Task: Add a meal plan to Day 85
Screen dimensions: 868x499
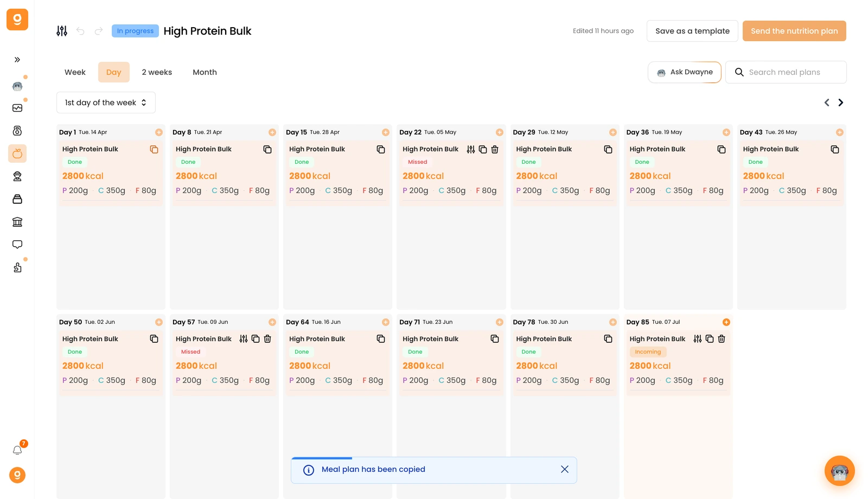Action: coord(726,322)
